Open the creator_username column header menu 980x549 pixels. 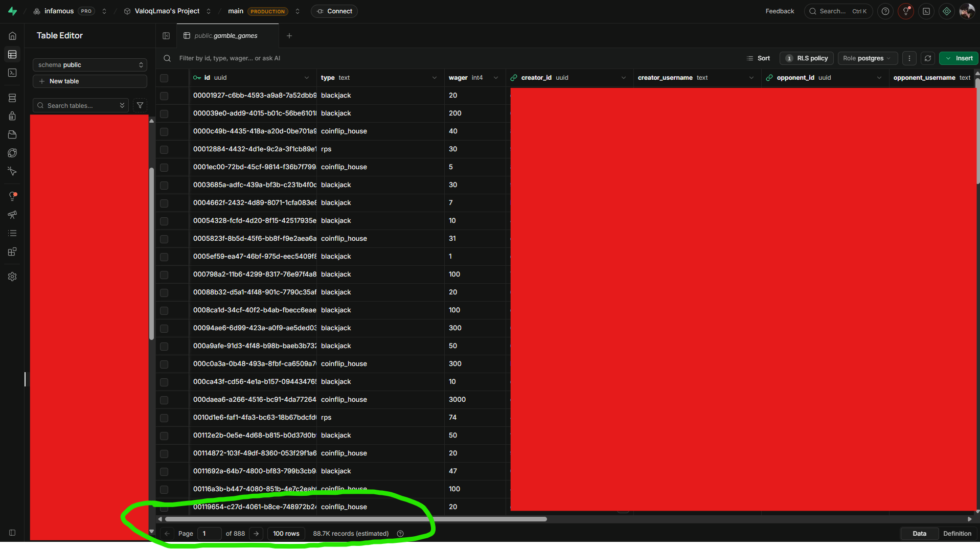click(x=751, y=78)
